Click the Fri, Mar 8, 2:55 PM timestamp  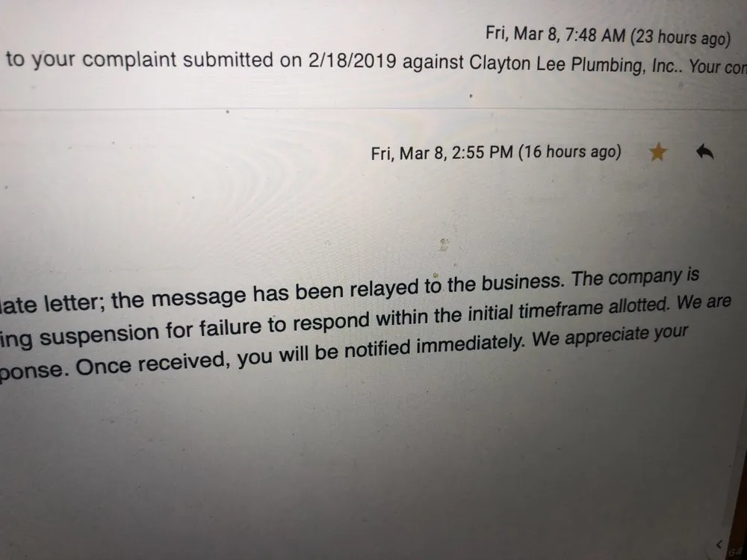[441, 153]
